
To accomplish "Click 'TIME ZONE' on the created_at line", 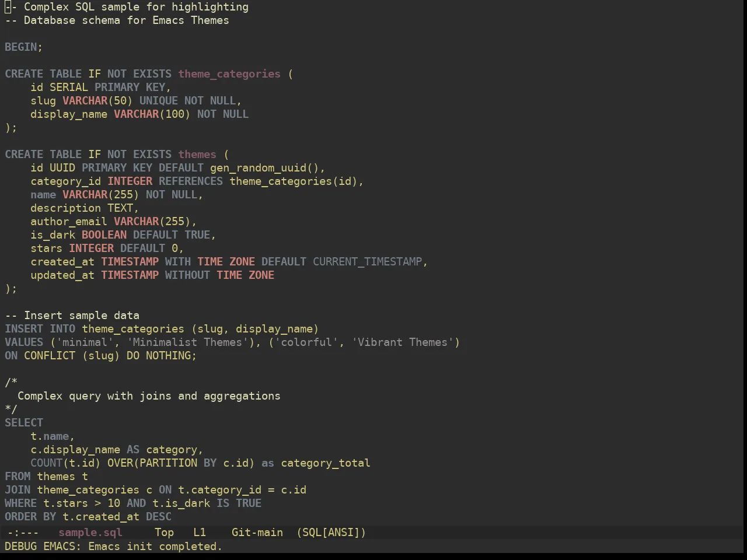I will click(x=226, y=262).
